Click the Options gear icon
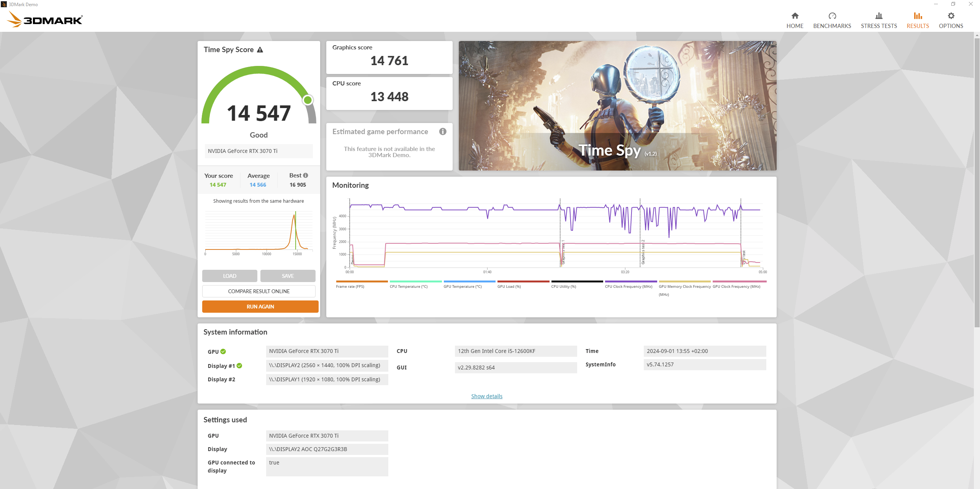 pyautogui.click(x=951, y=16)
